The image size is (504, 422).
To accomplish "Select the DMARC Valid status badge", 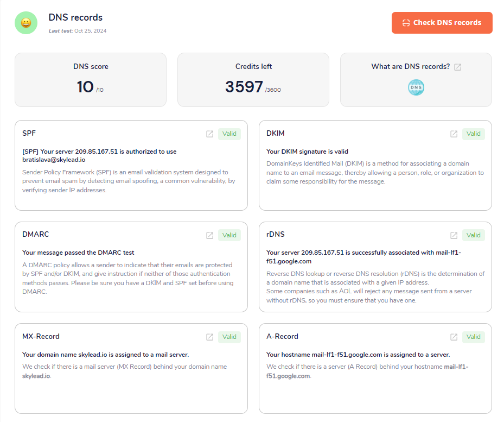I will point(229,236).
